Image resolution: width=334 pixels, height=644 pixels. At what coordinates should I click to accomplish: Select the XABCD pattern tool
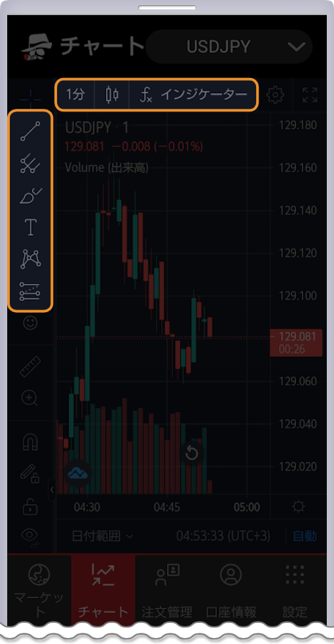click(30, 259)
